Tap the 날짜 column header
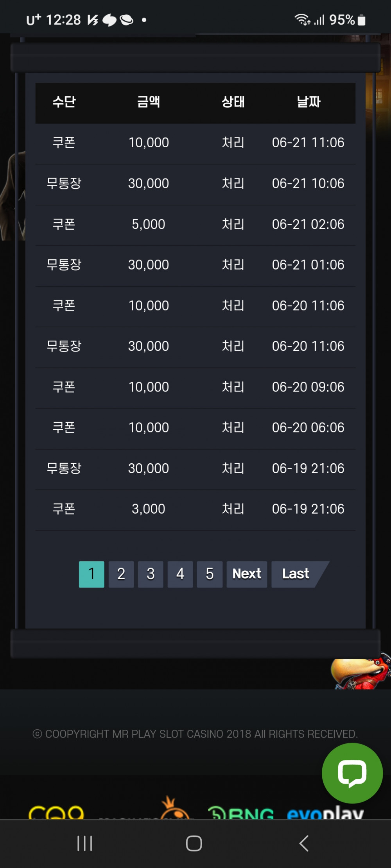The width and height of the screenshot is (391, 868). point(308,102)
